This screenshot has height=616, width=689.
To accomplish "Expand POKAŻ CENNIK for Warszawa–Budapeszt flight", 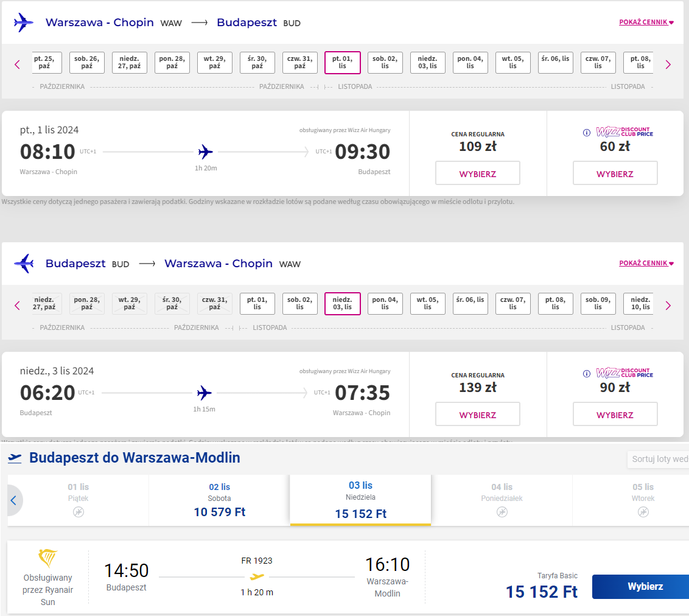I will tap(646, 22).
